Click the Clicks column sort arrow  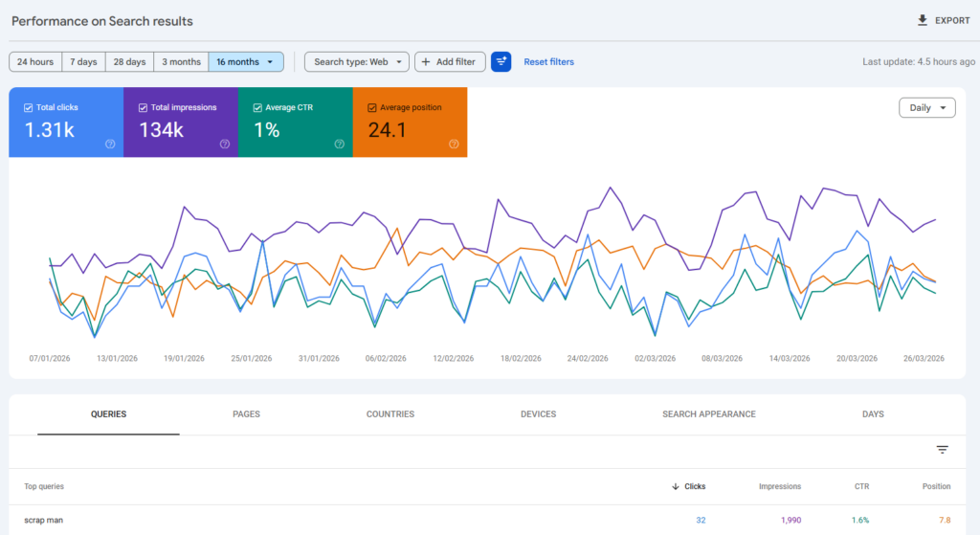[x=676, y=486]
